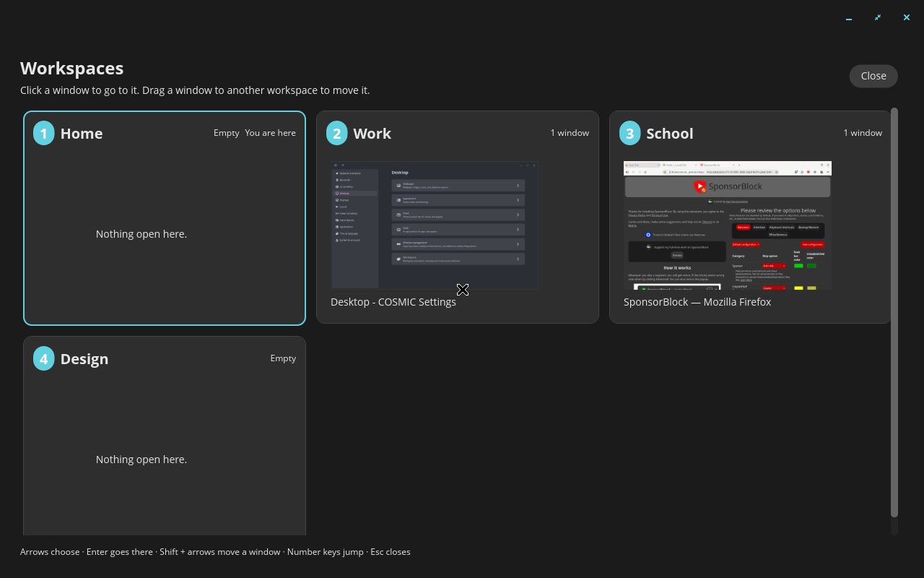
Task: Click the vertical scrollbar of workspace grid
Action: [x=894, y=312]
